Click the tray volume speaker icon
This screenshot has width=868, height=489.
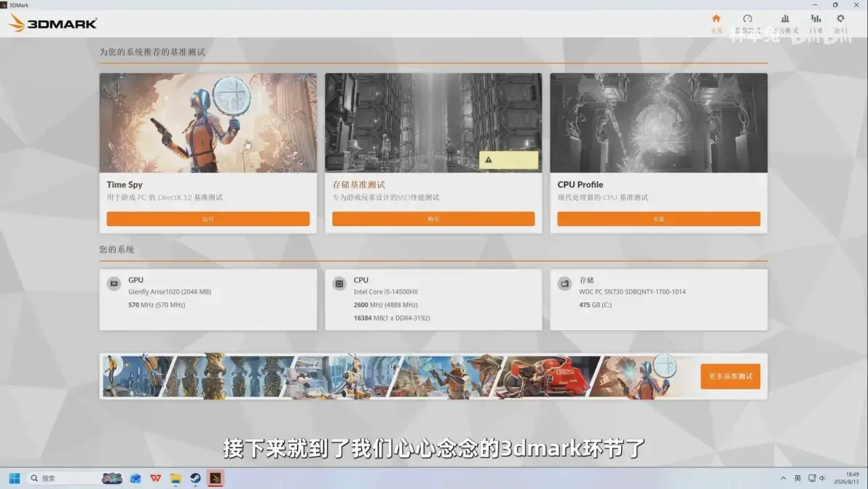822,478
